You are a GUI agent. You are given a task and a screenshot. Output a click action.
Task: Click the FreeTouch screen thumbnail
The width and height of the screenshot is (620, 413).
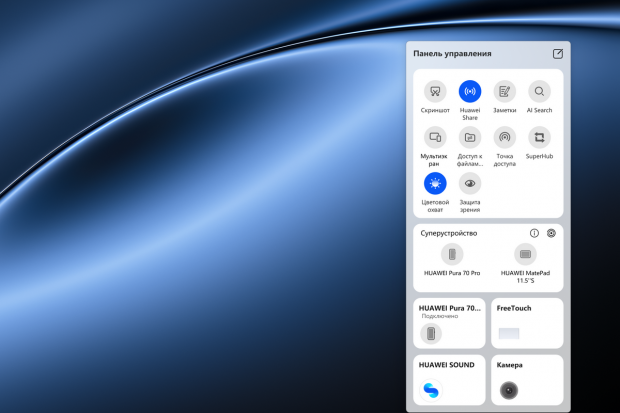click(509, 333)
